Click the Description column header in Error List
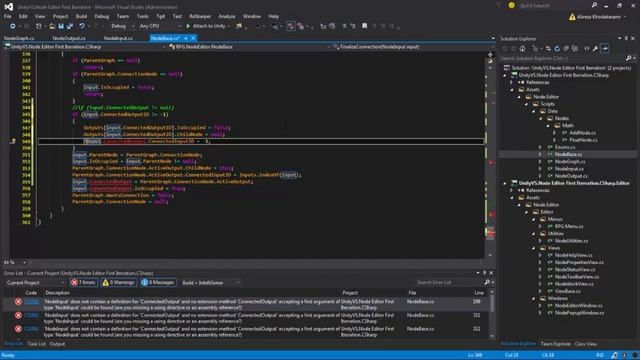 [x=58, y=293]
